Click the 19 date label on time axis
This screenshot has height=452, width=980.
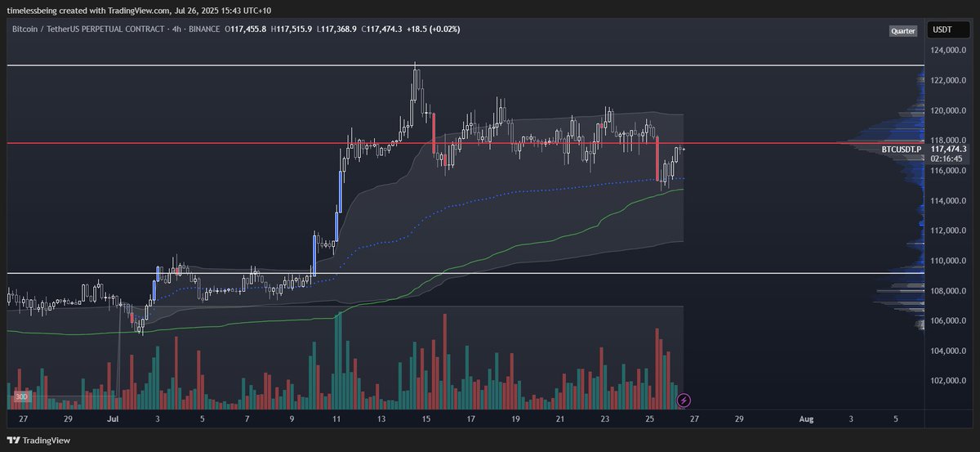tap(514, 418)
